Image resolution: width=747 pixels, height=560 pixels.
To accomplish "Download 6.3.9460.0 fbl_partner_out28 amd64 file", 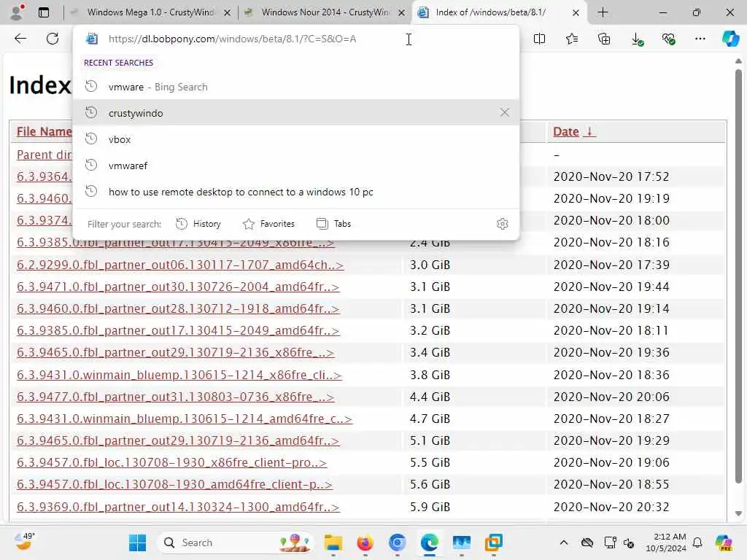I will [178, 308].
